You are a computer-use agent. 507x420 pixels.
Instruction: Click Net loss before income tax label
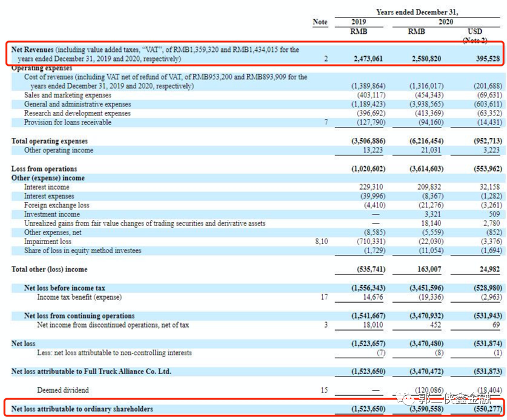coord(64,288)
